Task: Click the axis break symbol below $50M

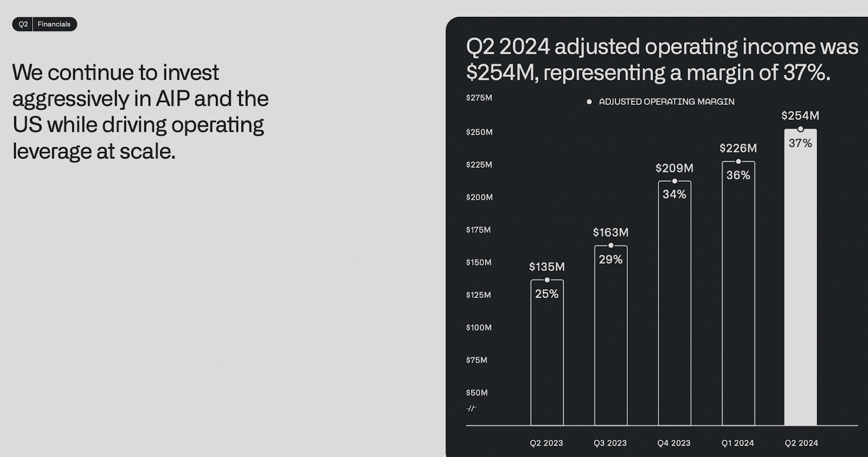Action: [471, 408]
